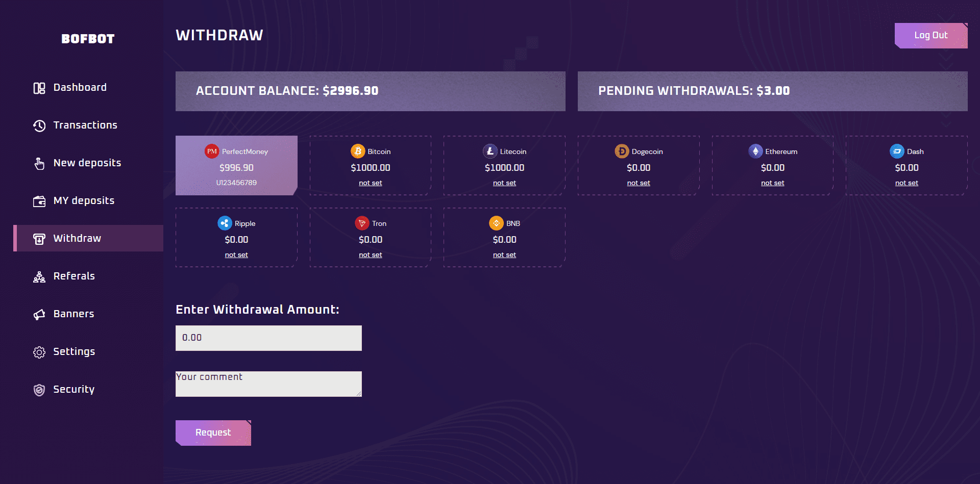Click 'not set' link under Tron
This screenshot has height=484, width=980.
pyautogui.click(x=371, y=255)
